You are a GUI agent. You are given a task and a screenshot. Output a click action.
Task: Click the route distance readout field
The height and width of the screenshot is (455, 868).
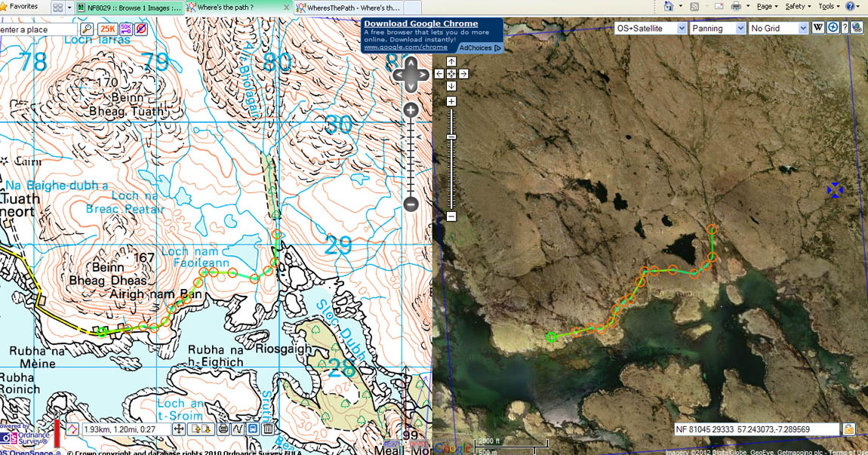click(x=127, y=429)
